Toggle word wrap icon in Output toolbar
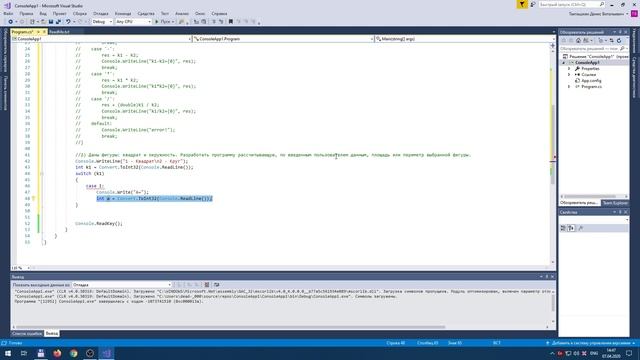Image resolution: width=640 pixels, height=360 pixels. click(x=217, y=284)
